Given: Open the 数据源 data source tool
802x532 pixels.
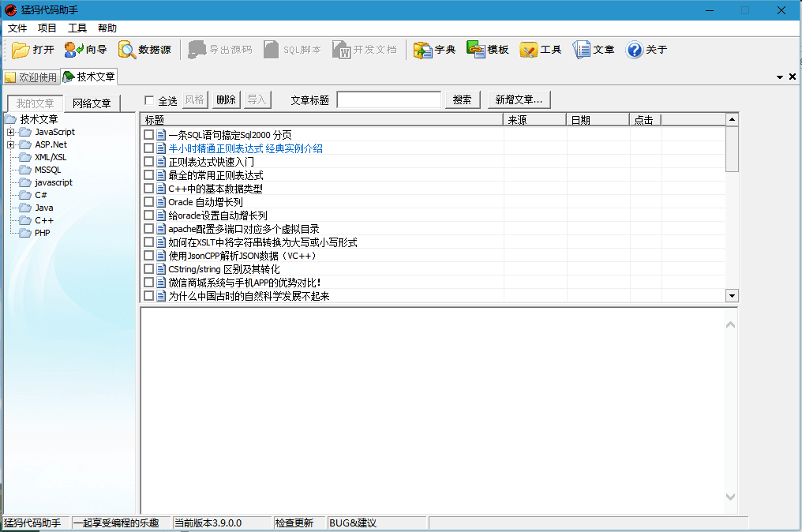Looking at the screenshot, I should (x=127, y=50).
